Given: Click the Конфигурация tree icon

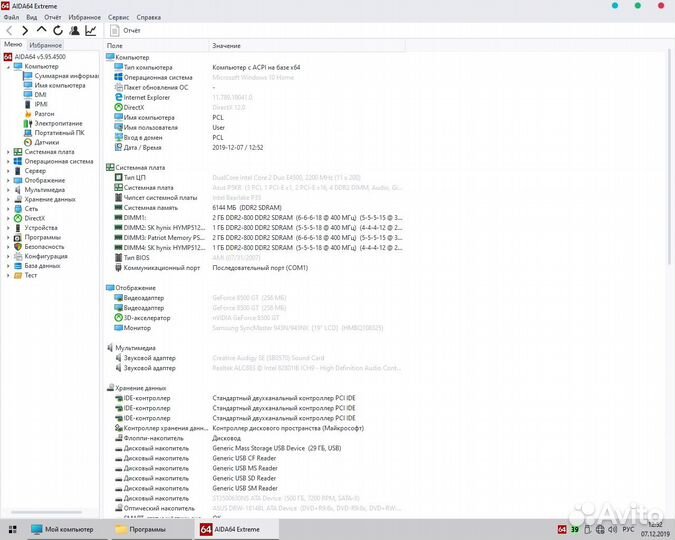Looking at the screenshot, I should [x=18, y=256].
